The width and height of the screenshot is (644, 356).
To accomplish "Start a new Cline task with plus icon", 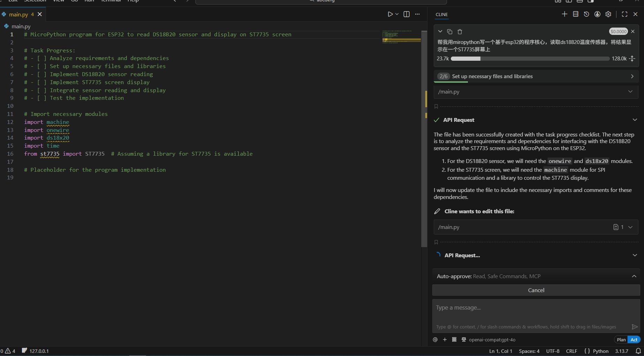I will pos(565,14).
